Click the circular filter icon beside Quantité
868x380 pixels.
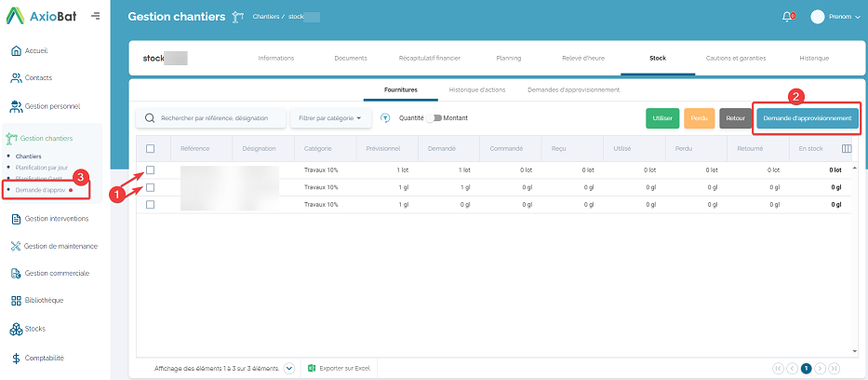tap(384, 118)
